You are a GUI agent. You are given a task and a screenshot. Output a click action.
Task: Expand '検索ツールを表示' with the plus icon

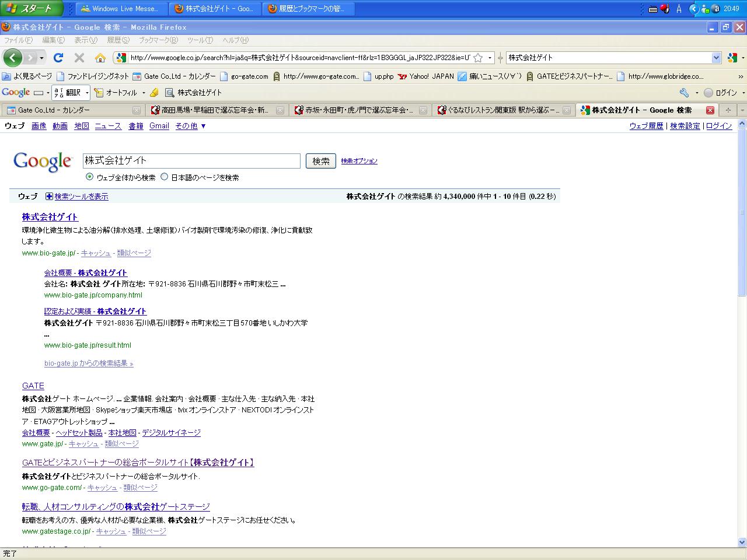(x=49, y=197)
